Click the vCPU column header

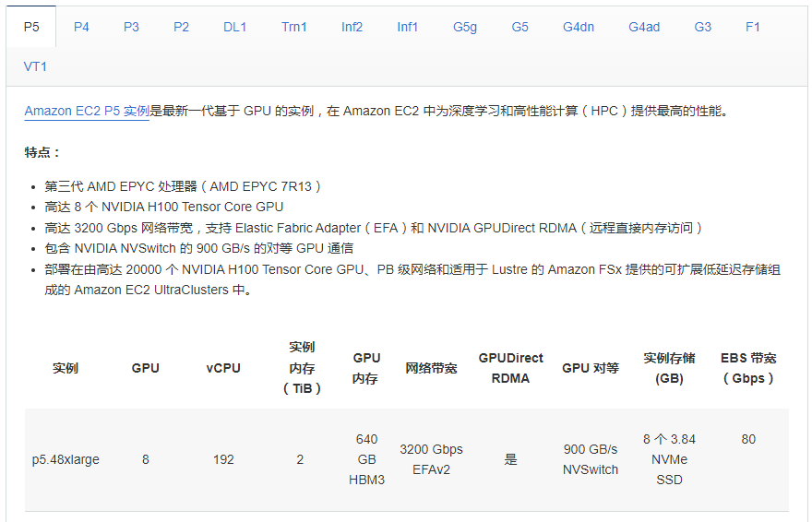[x=223, y=368]
